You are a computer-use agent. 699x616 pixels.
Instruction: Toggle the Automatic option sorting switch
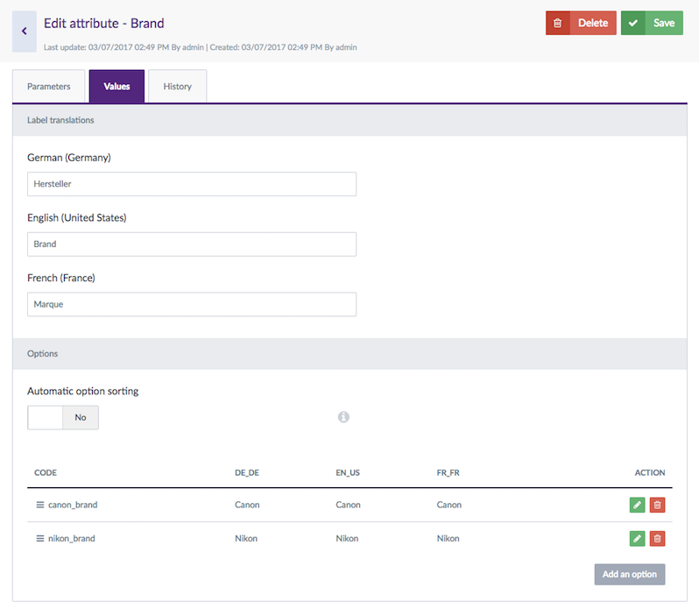point(63,418)
